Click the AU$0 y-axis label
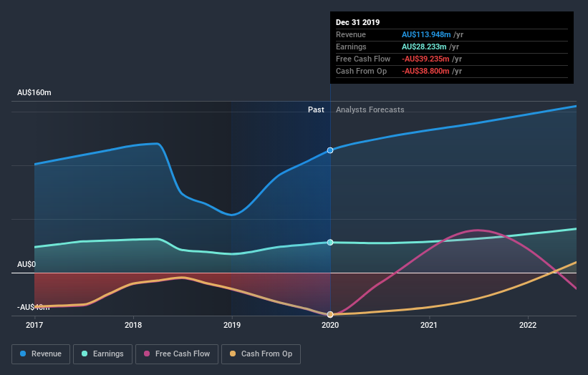The height and width of the screenshot is (375, 588). [26, 265]
